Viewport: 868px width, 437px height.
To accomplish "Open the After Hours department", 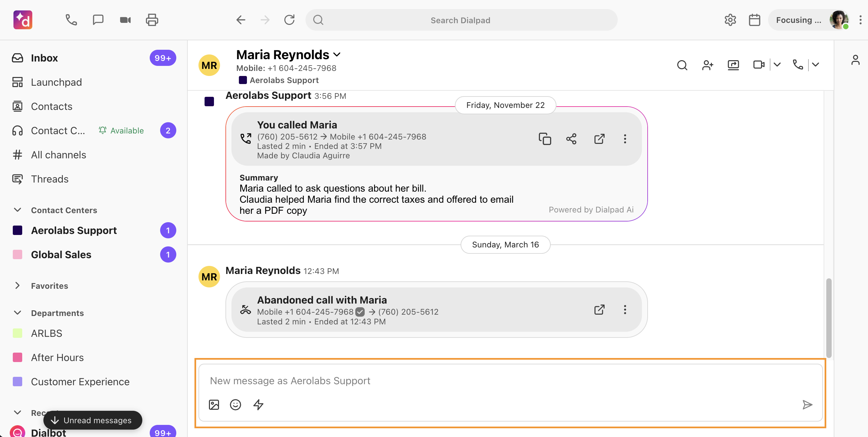I will [x=94, y=358].
